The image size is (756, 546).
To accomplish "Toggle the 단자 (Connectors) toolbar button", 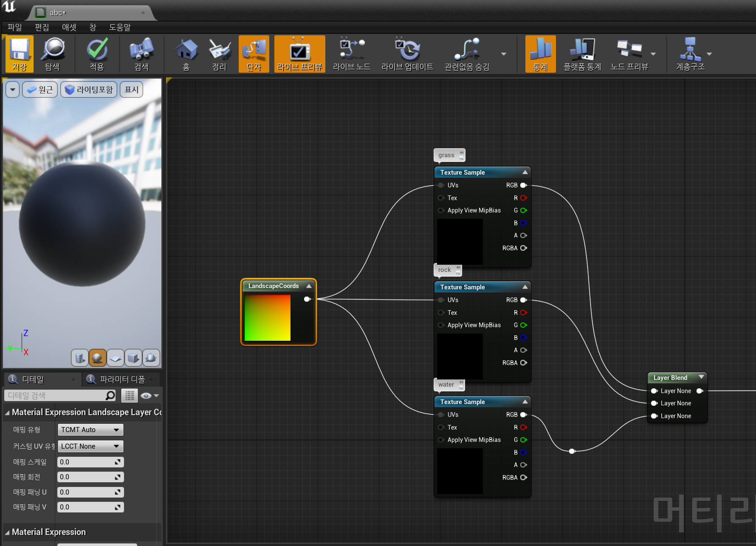I will point(254,54).
